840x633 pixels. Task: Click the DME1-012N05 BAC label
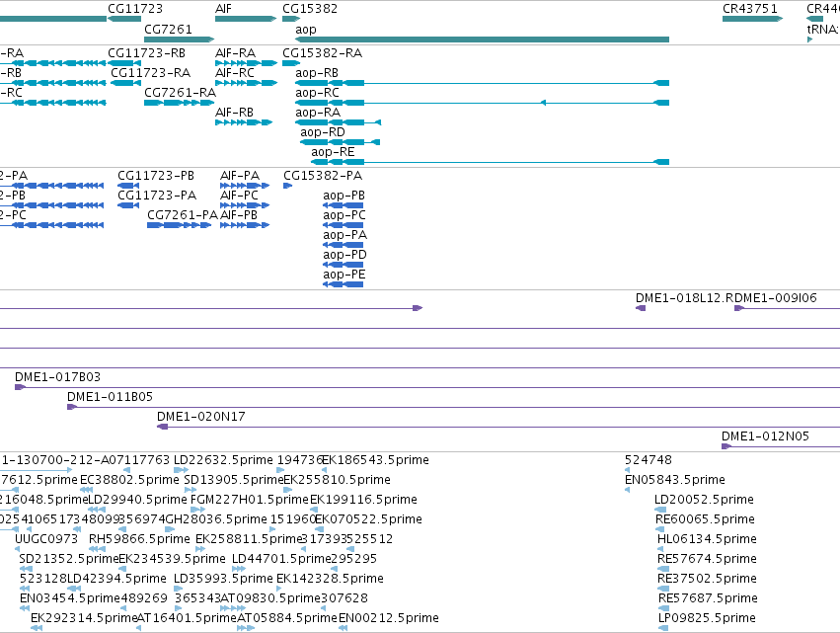tap(765, 436)
